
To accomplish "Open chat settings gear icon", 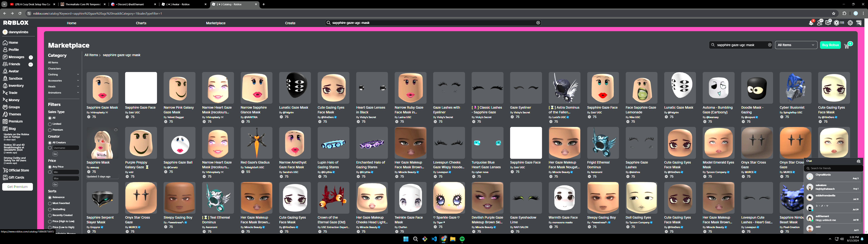I will (x=859, y=161).
